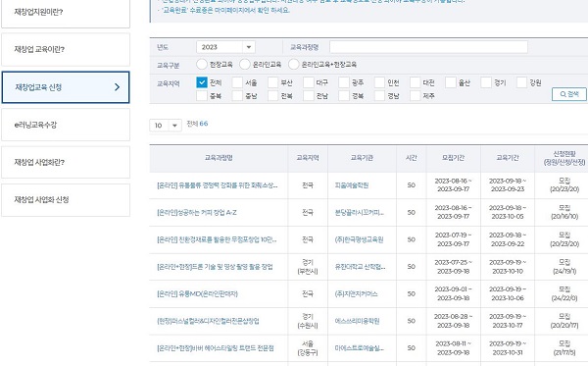Check the 광주 region checkbox
Screen dimensions: 588x366
(x=344, y=82)
